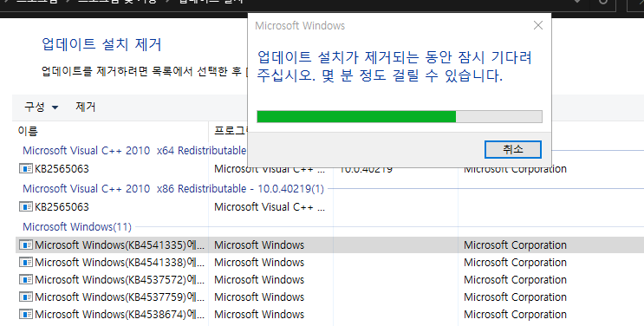This screenshot has height=326, width=644.
Task: Collapse the Microsoft Windows(11) group header
Action: (77, 226)
